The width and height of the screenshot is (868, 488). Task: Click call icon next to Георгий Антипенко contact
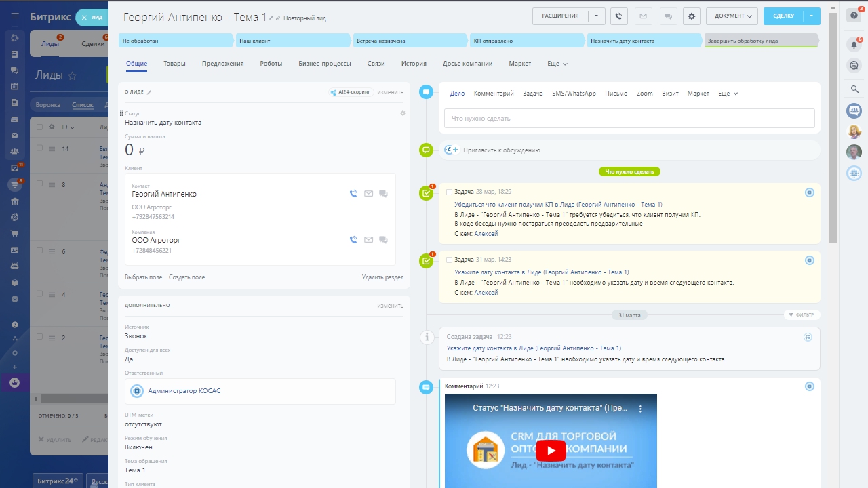tap(353, 194)
